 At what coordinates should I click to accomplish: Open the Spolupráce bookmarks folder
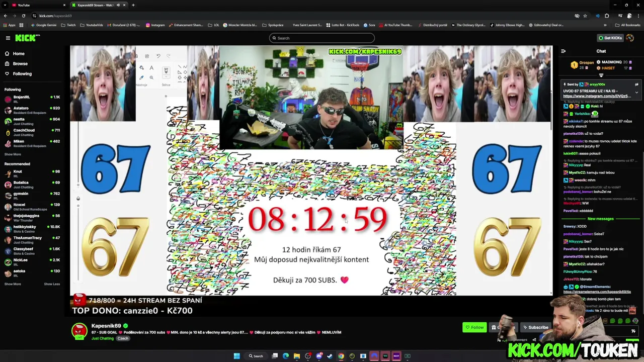[x=272, y=25]
